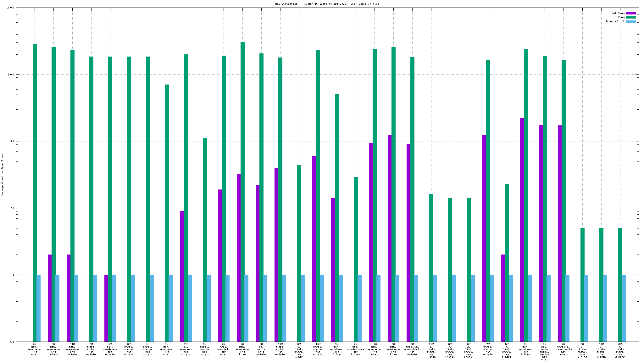Click the green Spam legend swatch
Image resolution: width=644 pixels, height=362 pixels.
[x=631, y=17]
